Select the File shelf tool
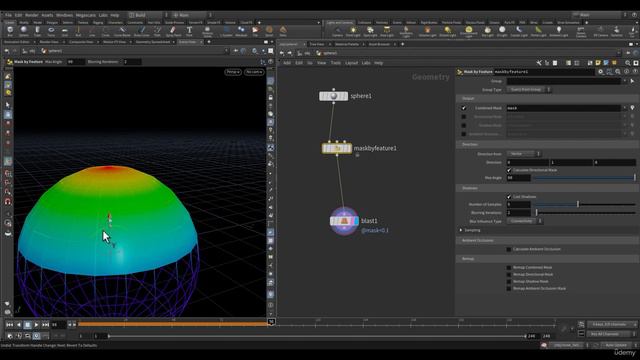The image size is (640, 360). 255,31
